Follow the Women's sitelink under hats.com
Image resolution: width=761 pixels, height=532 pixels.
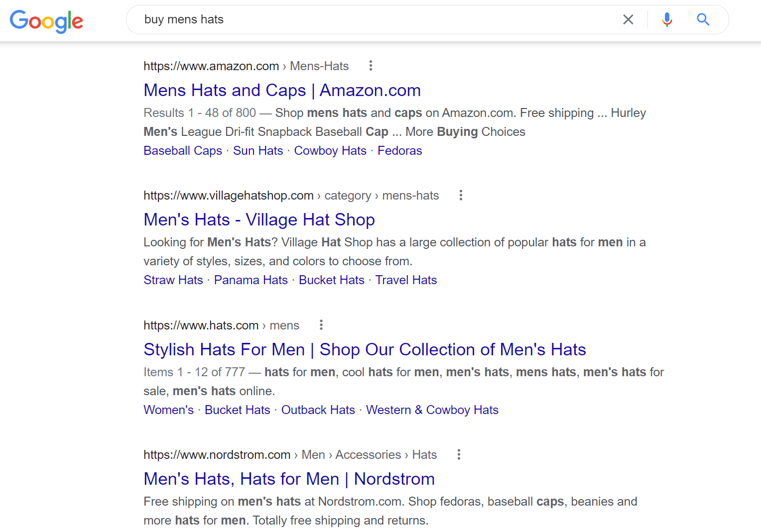pos(168,410)
